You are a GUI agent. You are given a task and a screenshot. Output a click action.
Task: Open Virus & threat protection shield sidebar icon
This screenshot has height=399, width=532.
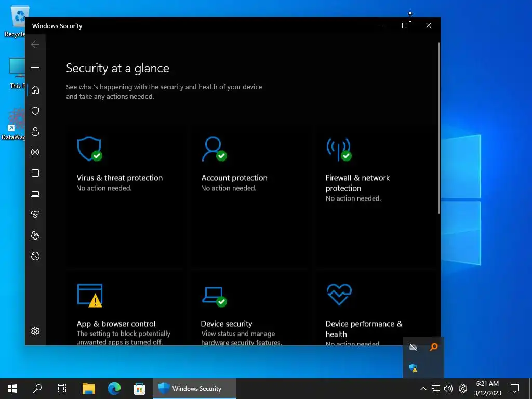pos(35,111)
